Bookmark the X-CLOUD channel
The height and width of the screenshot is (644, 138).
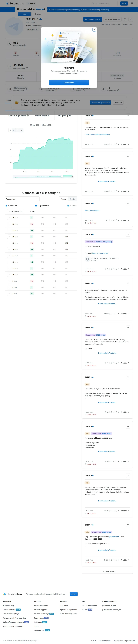pyautogui.click(x=125, y=19)
